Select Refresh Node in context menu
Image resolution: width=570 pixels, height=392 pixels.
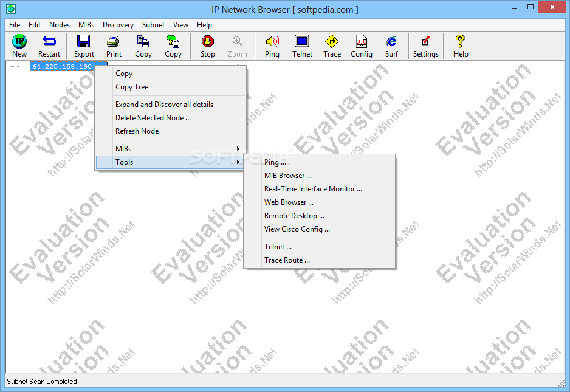point(171,131)
